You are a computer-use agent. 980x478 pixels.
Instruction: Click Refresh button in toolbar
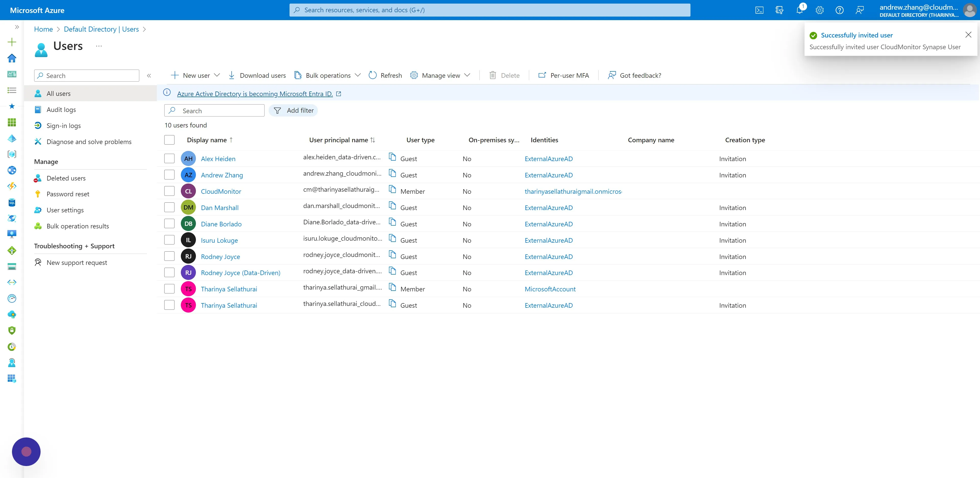coord(385,75)
